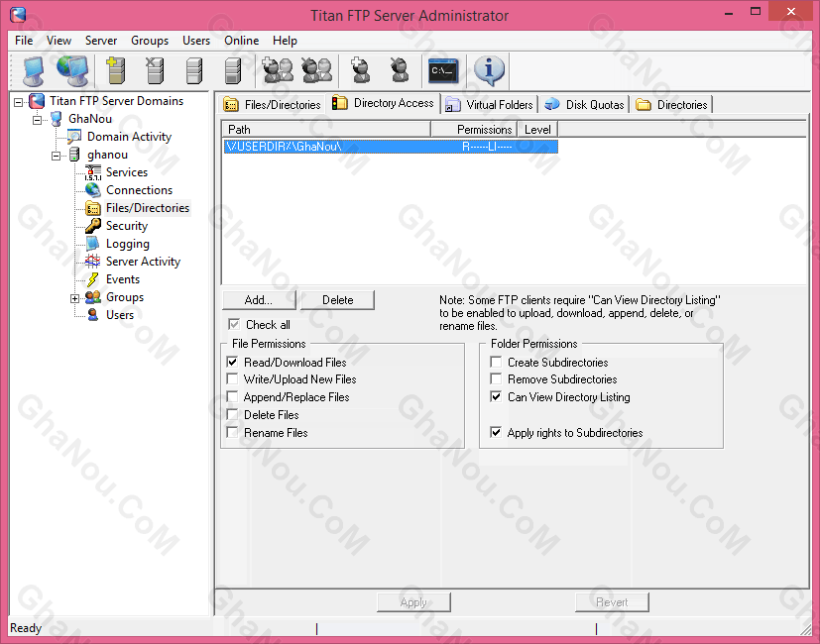This screenshot has height=644, width=820.
Task: Click the add server icon with yellow plus
Action: [116, 70]
